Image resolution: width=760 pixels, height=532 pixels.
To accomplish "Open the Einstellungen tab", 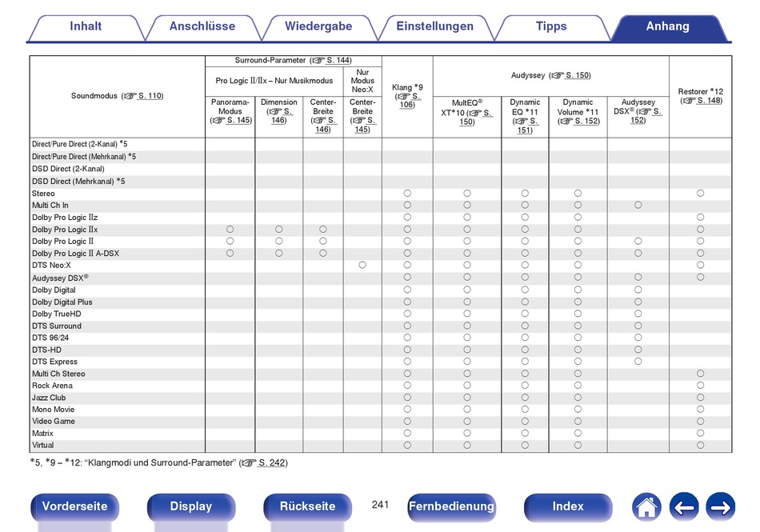I will (434, 26).
